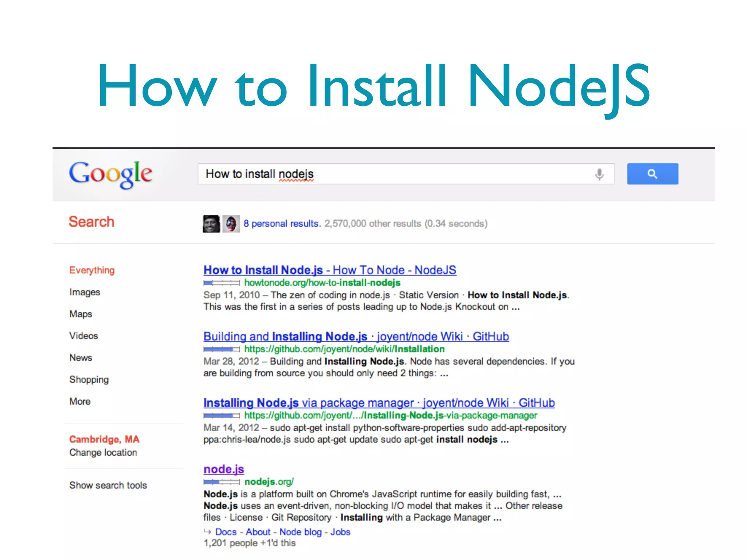Click the microphone voice search icon
747x560 pixels.
[x=599, y=174]
